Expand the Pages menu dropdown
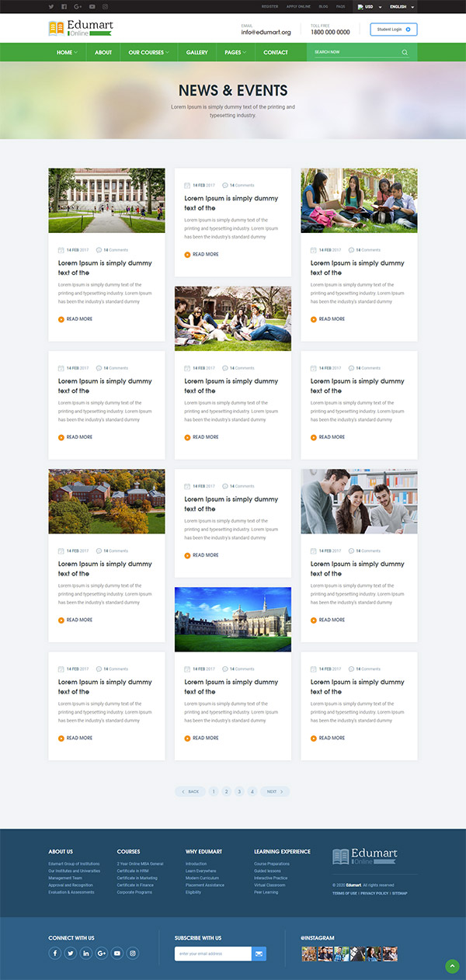 pyautogui.click(x=235, y=53)
